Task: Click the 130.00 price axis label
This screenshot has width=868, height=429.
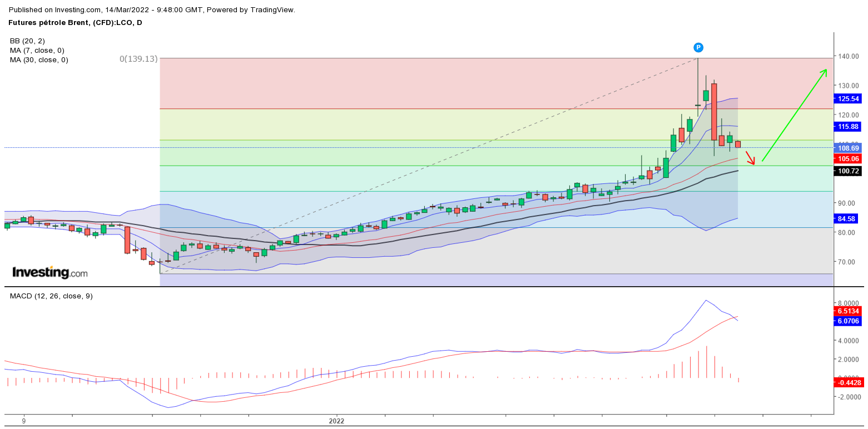Action: pos(849,86)
